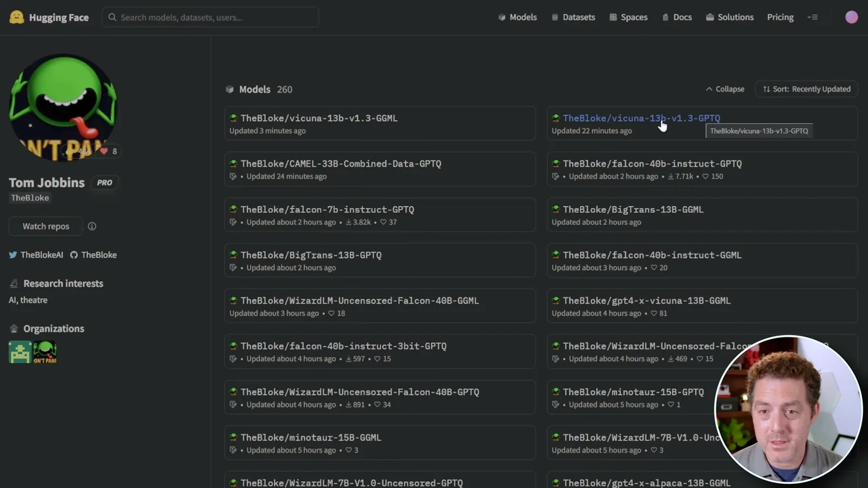
Task: Click avatar icon beside falcon-7b-instruct-GPTQ
Action: click(x=233, y=209)
